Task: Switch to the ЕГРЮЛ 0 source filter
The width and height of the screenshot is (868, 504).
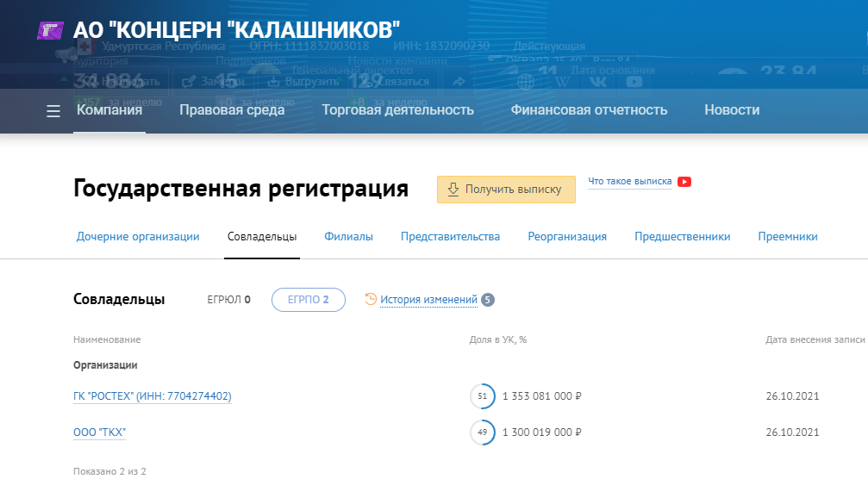Action: tap(228, 300)
